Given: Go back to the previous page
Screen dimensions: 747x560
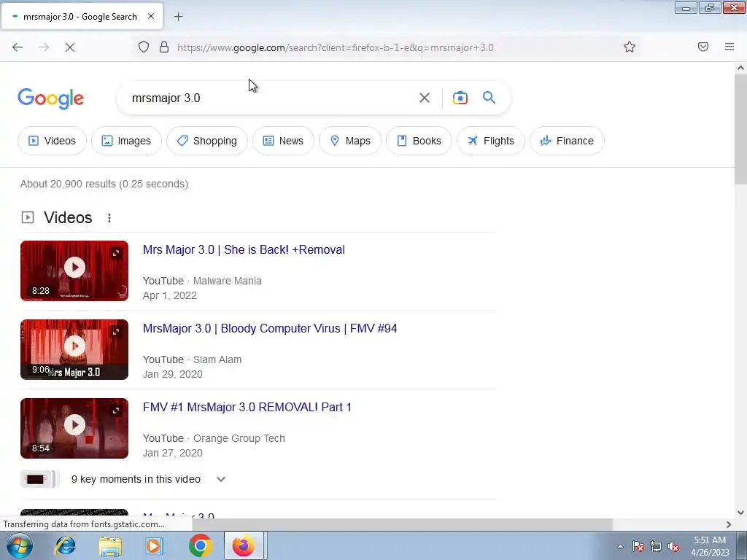Looking at the screenshot, I should [18, 47].
